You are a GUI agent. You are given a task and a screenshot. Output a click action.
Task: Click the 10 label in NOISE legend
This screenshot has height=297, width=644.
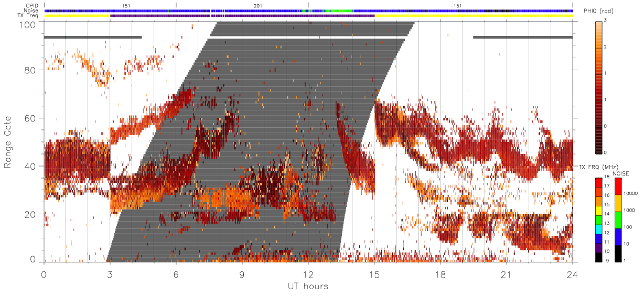pos(626,244)
